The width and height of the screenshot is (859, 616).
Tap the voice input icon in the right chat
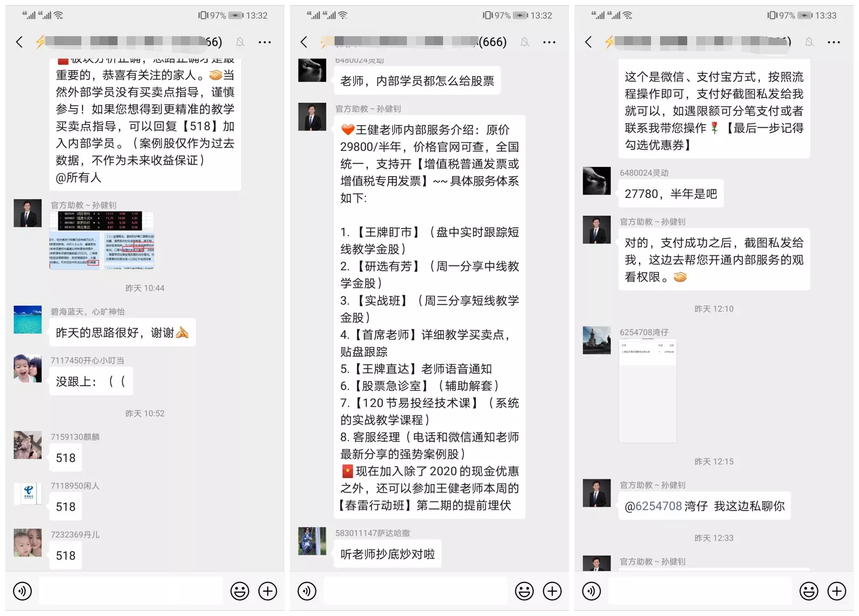click(591, 591)
